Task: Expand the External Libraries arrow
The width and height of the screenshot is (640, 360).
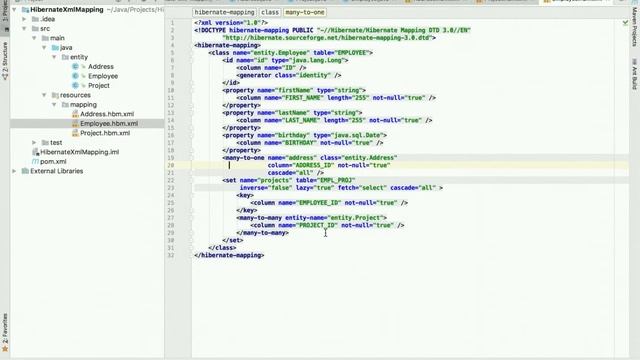Action: [14, 171]
